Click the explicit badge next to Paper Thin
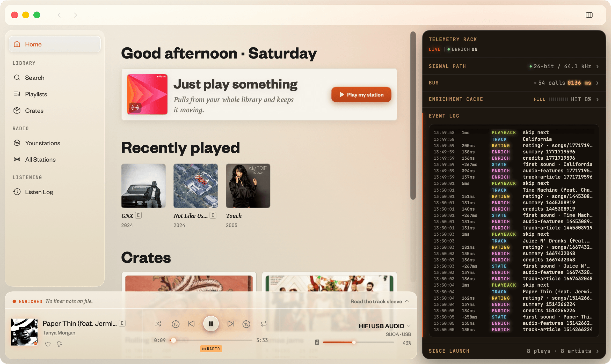This screenshot has width=611, height=364. [122, 323]
